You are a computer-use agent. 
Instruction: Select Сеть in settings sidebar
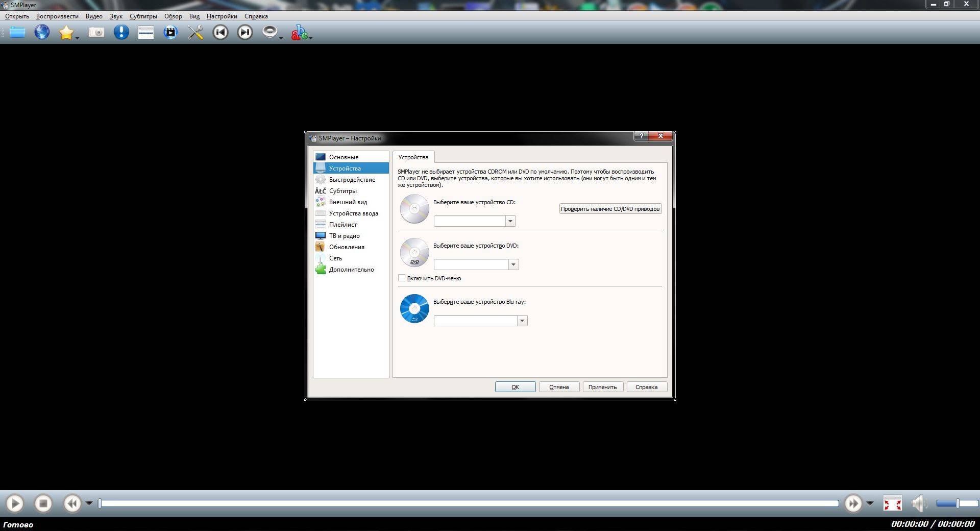(351, 258)
